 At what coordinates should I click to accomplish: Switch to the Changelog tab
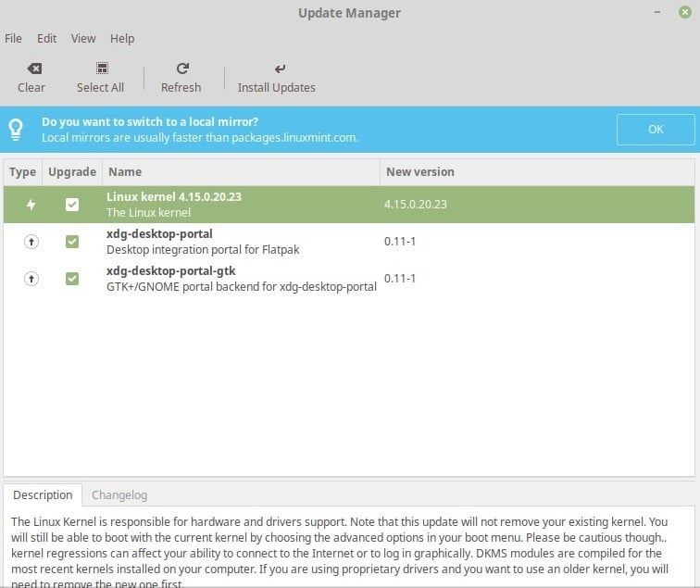point(119,495)
